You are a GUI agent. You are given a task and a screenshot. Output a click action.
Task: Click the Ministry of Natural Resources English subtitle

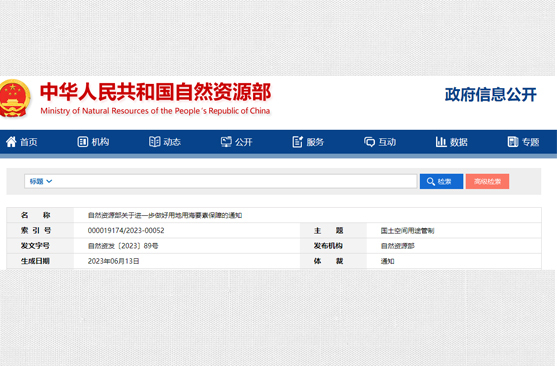coord(155,111)
